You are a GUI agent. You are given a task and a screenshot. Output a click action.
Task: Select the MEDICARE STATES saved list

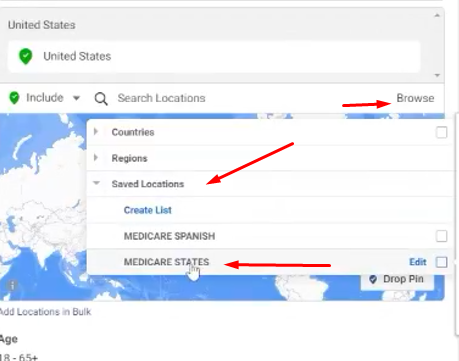click(166, 262)
